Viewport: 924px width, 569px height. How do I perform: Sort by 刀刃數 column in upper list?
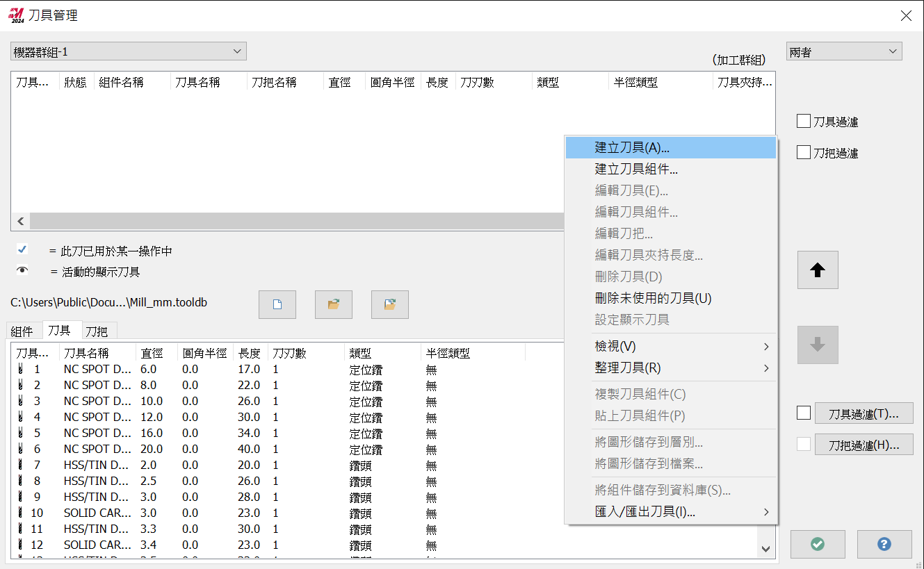tap(494, 82)
